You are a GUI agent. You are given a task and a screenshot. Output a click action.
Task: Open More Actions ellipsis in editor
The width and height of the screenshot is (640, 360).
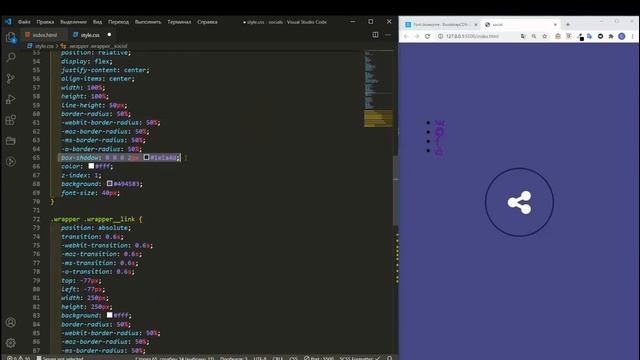(388, 35)
